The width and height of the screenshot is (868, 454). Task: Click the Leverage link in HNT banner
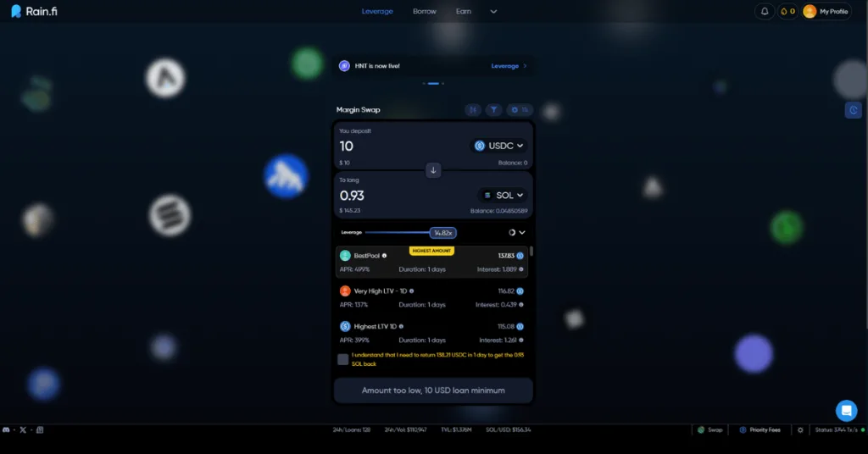pos(509,66)
